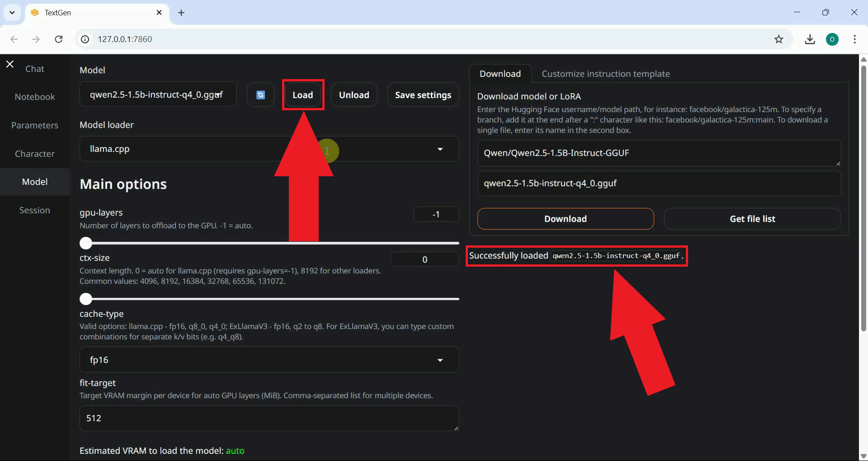The image size is (868, 461).
Task: Open the Chrome three-dot menu
Action: [x=854, y=39]
